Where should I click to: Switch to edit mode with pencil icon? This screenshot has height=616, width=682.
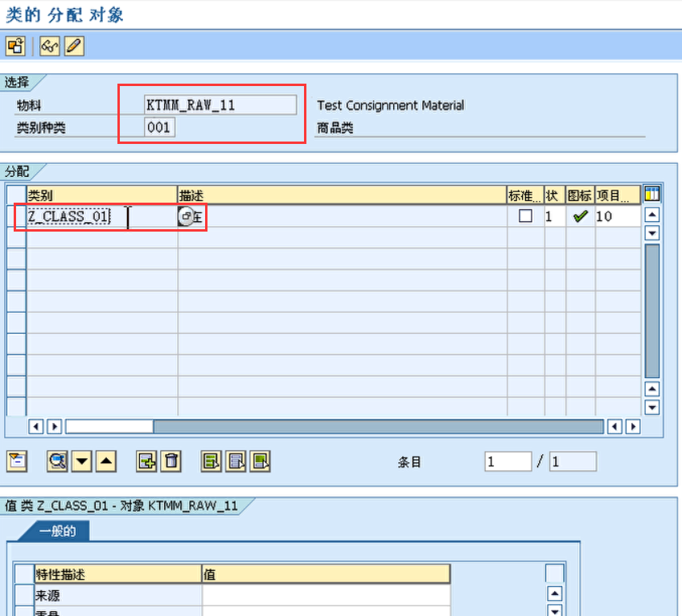tap(72, 46)
